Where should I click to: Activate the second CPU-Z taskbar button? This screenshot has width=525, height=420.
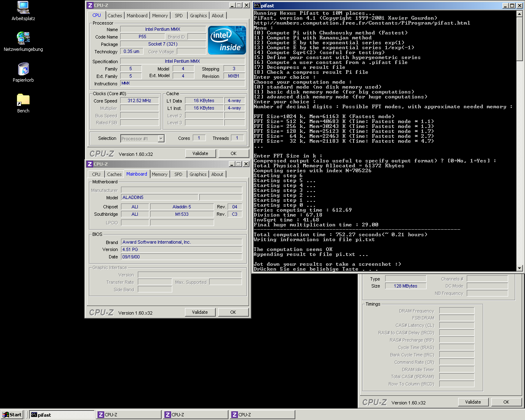click(x=196, y=415)
